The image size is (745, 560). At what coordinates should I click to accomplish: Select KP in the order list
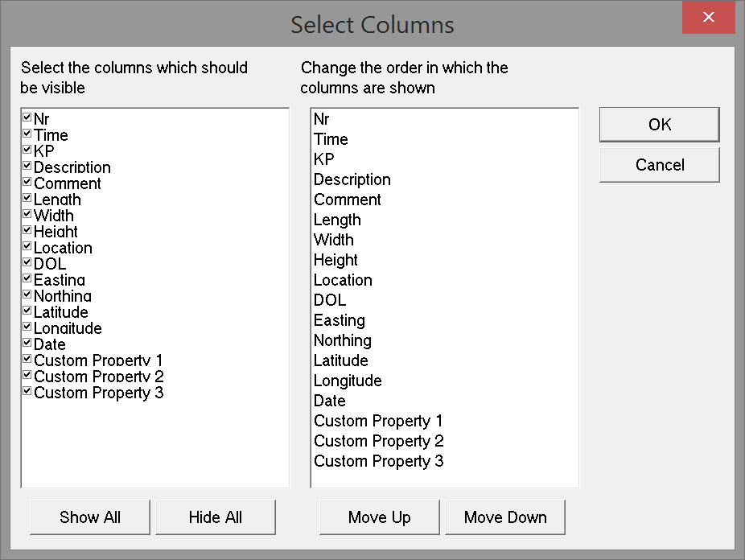pyautogui.click(x=324, y=159)
